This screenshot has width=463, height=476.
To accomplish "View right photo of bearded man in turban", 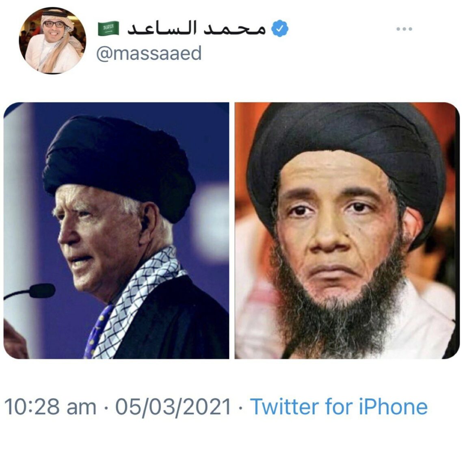I will [x=347, y=230].
